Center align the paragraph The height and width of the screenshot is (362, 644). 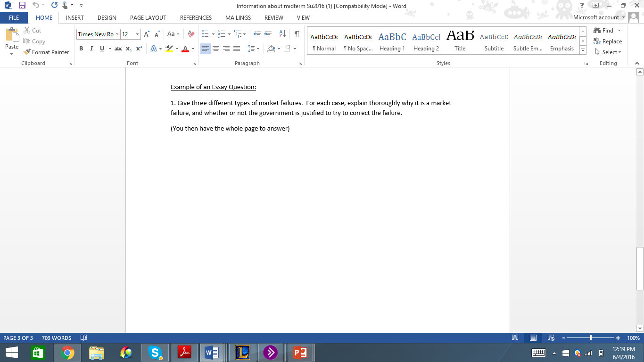(x=216, y=49)
